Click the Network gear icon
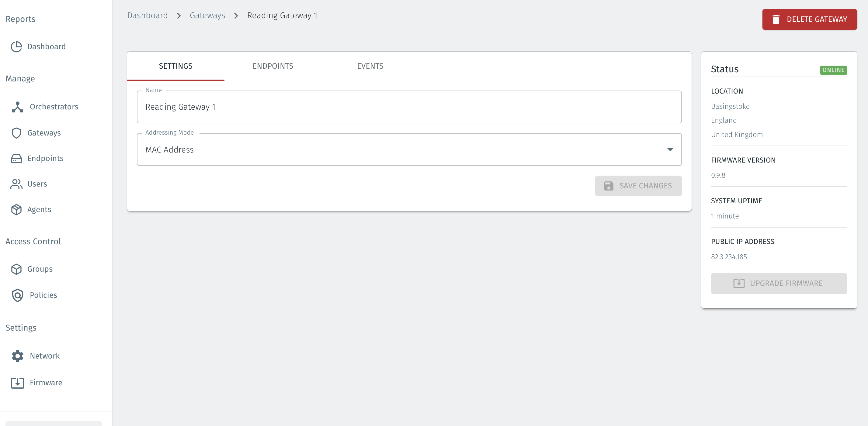This screenshot has height=426, width=868. [x=18, y=356]
